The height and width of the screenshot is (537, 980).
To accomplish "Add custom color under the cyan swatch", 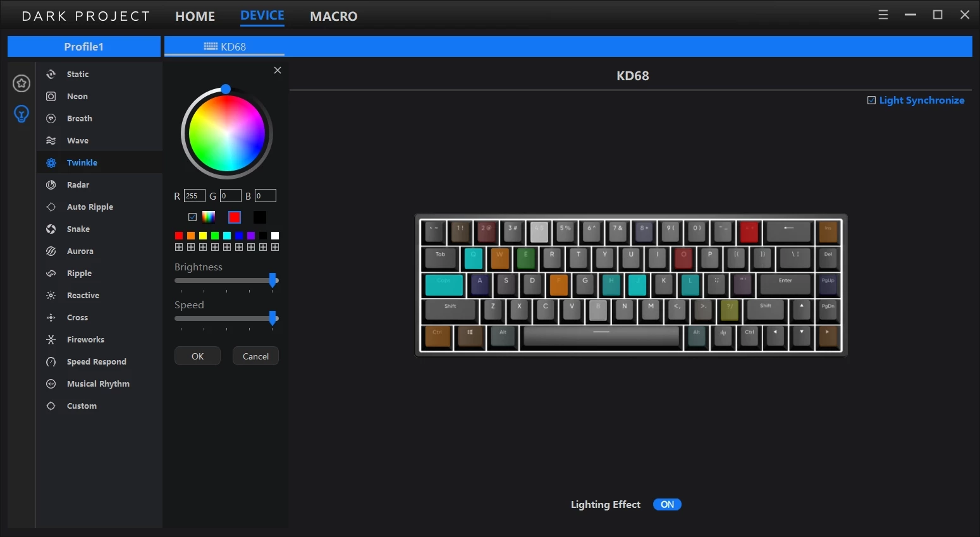I will (227, 247).
